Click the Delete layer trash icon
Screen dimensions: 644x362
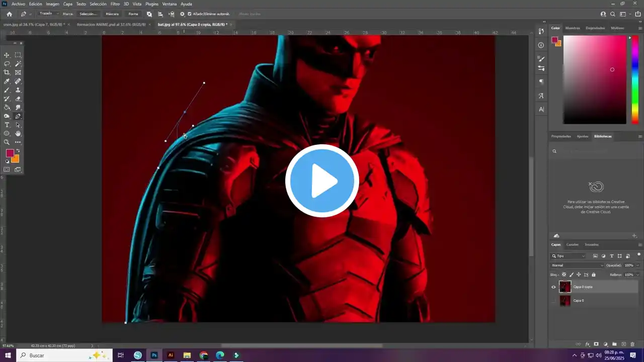pos(632,344)
